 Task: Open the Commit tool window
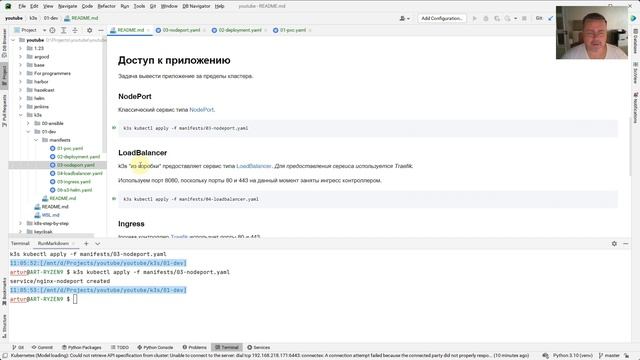point(42,347)
